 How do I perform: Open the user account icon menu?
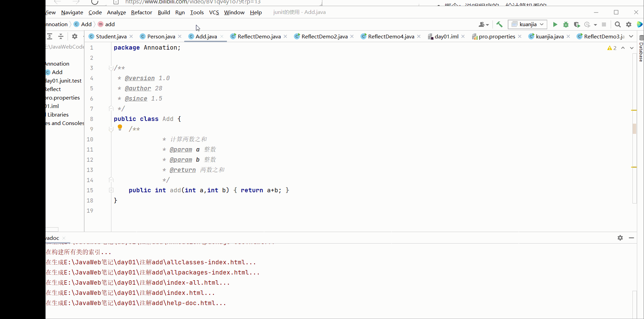click(484, 24)
